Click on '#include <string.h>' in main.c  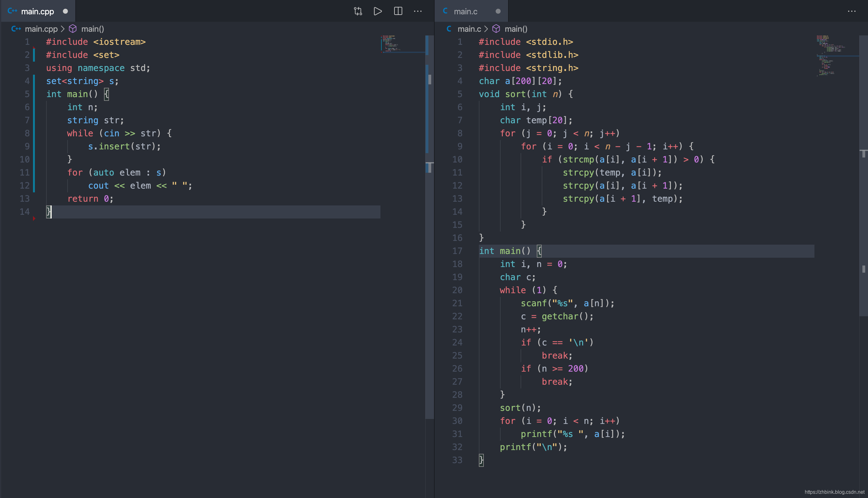[529, 68]
